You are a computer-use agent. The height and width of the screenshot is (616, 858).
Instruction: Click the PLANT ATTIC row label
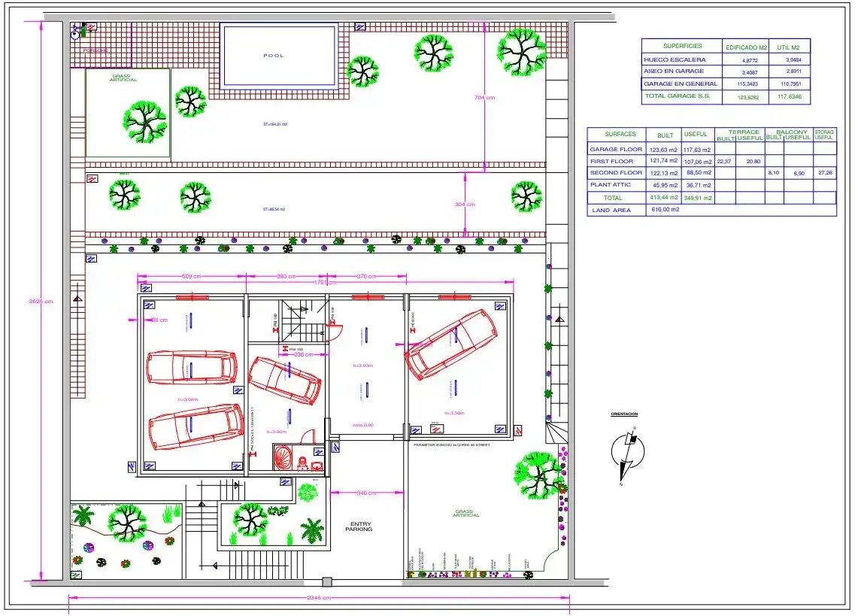coord(610,185)
